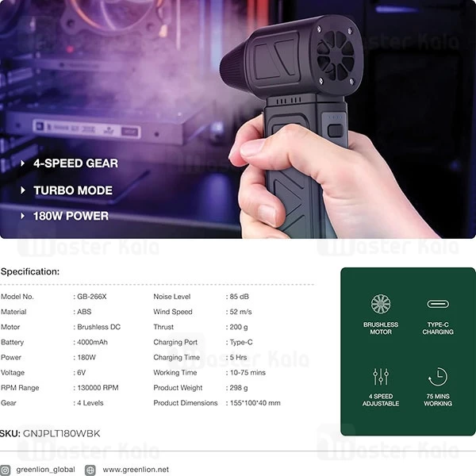Click the Type-C charging port icon
This screenshot has height=476, width=476.
pyautogui.click(x=438, y=304)
